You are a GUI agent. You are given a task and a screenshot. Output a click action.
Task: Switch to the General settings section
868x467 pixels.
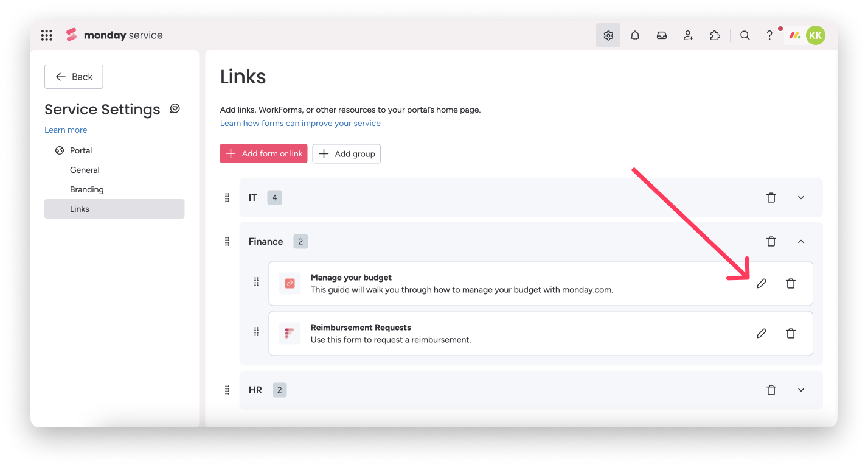pos(85,170)
